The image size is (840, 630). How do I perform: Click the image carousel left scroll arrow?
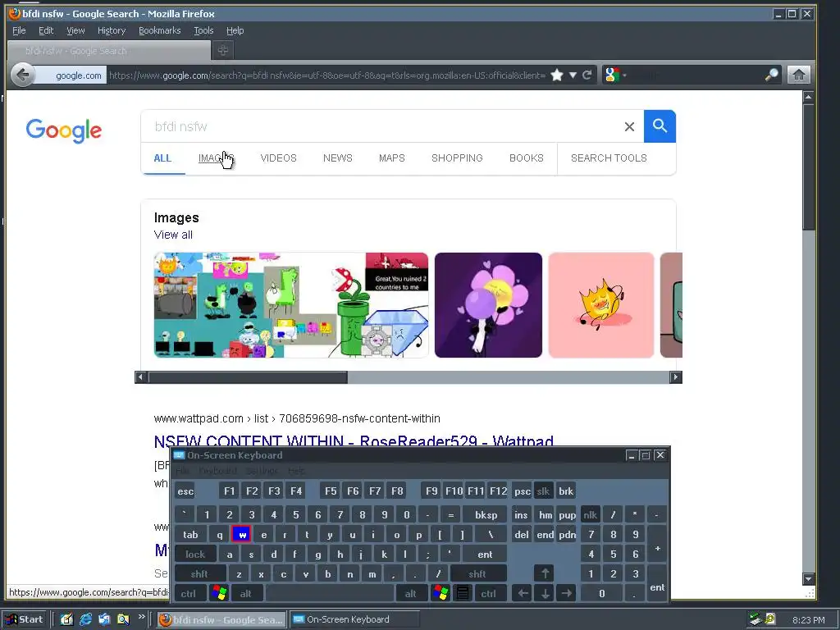(140, 377)
